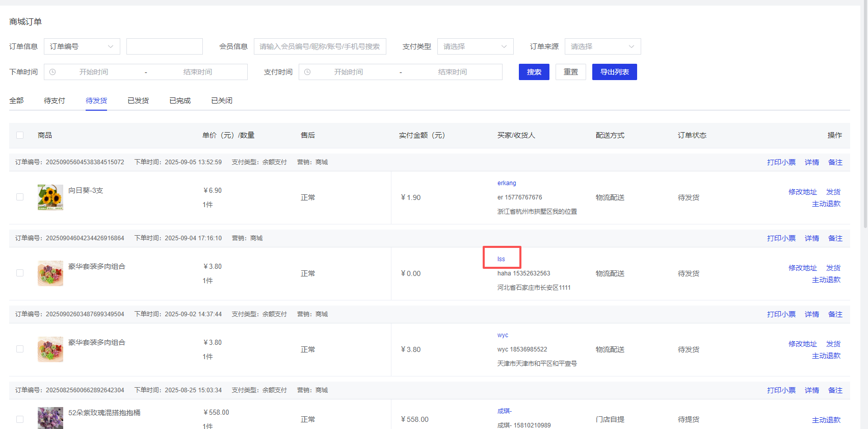The width and height of the screenshot is (868, 429).
Task: Click the 重置 button
Action: coord(571,72)
